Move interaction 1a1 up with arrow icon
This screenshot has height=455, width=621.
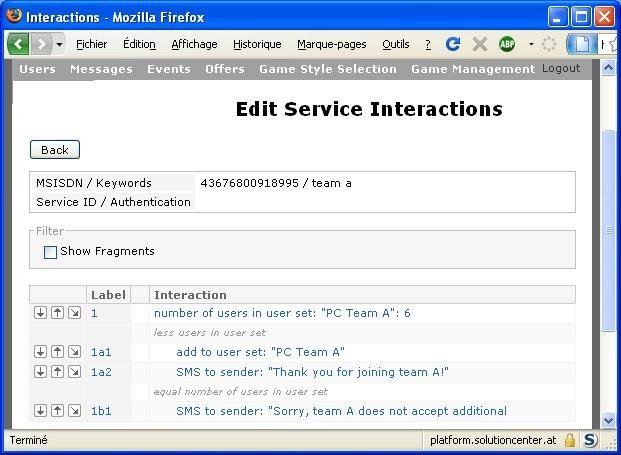point(57,352)
